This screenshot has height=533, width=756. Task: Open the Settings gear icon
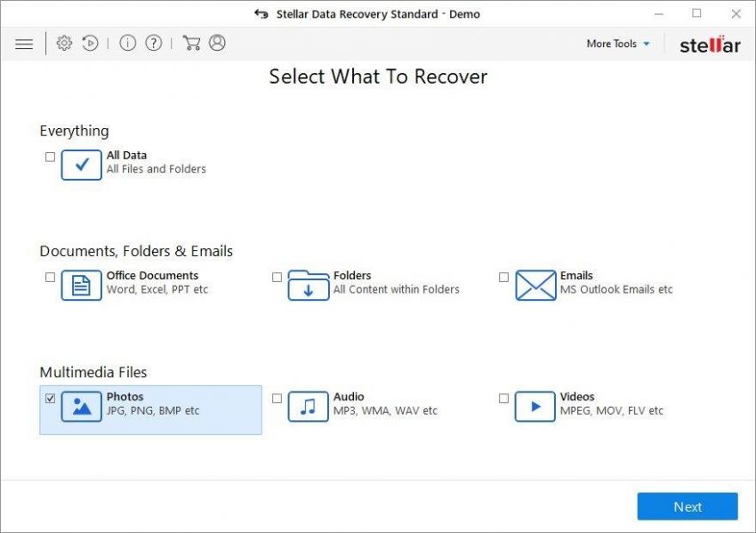pyautogui.click(x=63, y=43)
